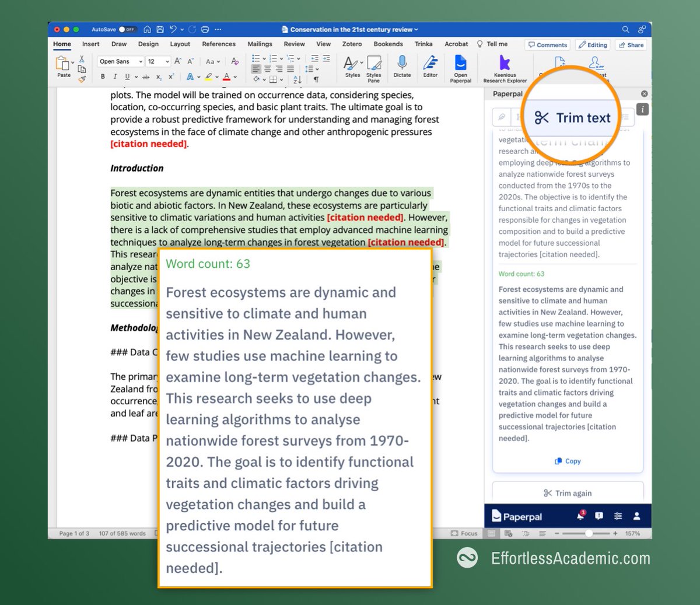Increase font size with larger A
The width and height of the screenshot is (700, 605).
(x=178, y=61)
